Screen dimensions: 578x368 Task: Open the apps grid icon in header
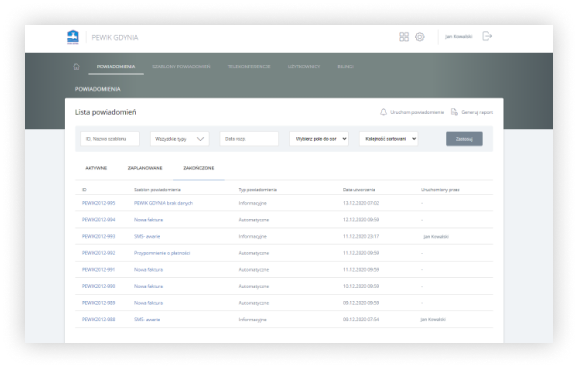point(404,37)
